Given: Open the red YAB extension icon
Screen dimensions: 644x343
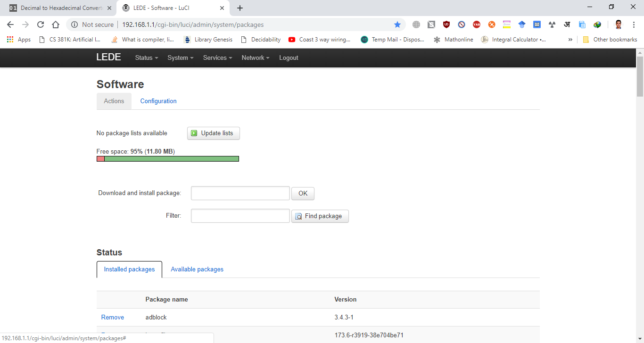Looking at the screenshot, I should click(x=477, y=24).
